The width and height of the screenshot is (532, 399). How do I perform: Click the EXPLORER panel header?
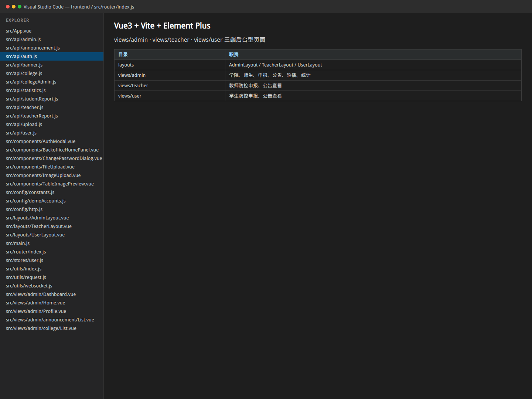point(17,20)
